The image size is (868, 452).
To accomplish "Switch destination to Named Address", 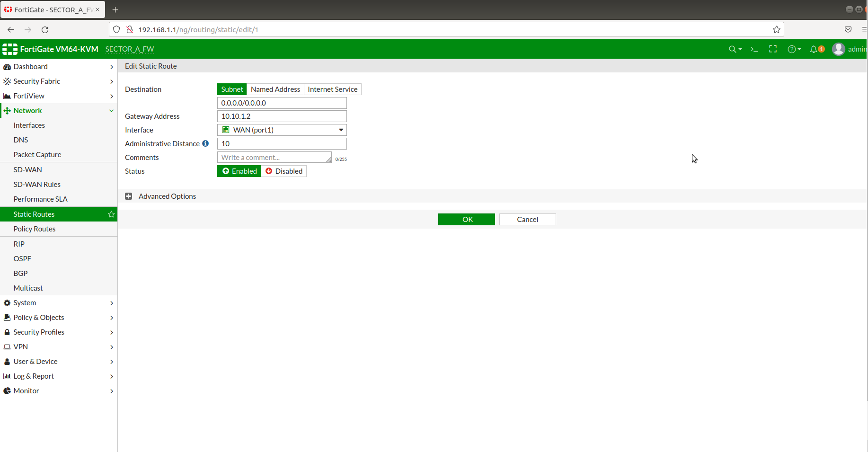I will (x=275, y=89).
